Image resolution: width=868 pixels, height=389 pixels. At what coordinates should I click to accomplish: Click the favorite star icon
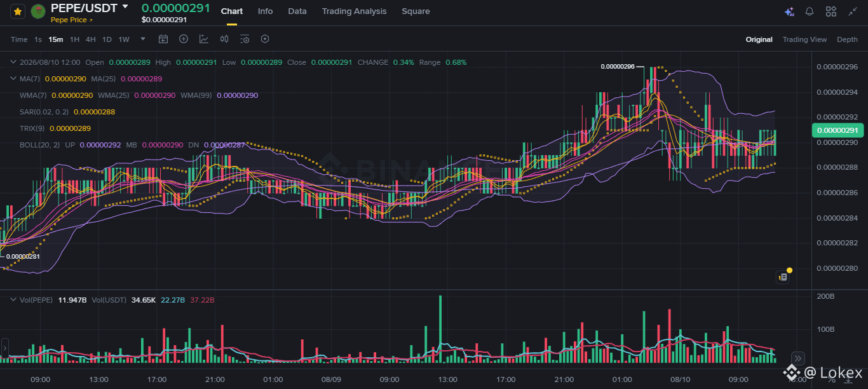coord(18,11)
